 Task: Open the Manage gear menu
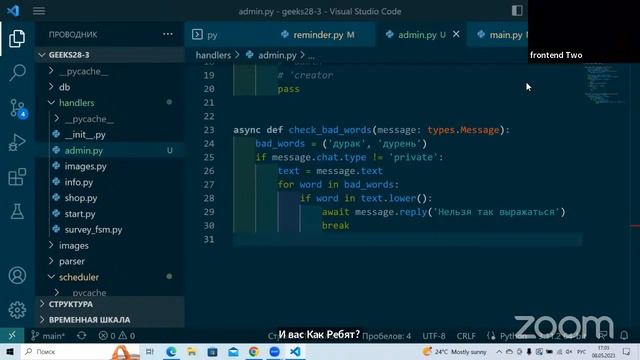pyautogui.click(x=17, y=310)
